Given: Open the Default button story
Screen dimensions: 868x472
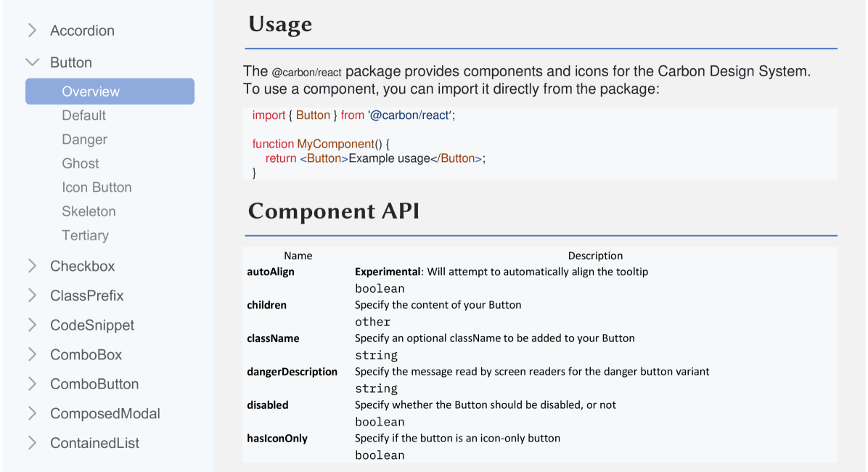Looking at the screenshot, I should point(83,115).
